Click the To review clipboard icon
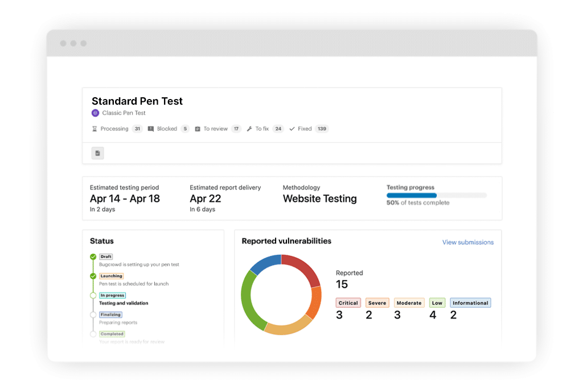Image resolution: width=583 pixels, height=392 pixels. 198,129
